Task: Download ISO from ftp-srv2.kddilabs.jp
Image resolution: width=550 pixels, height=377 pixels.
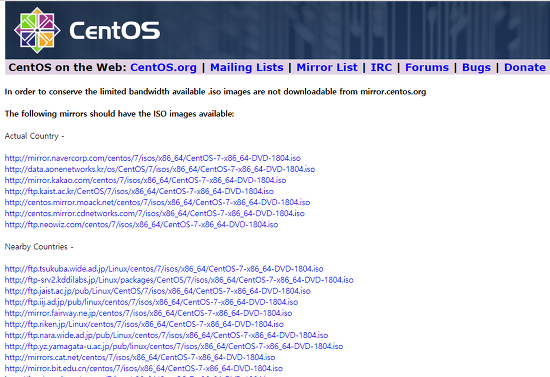Action: [x=179, y=280]
